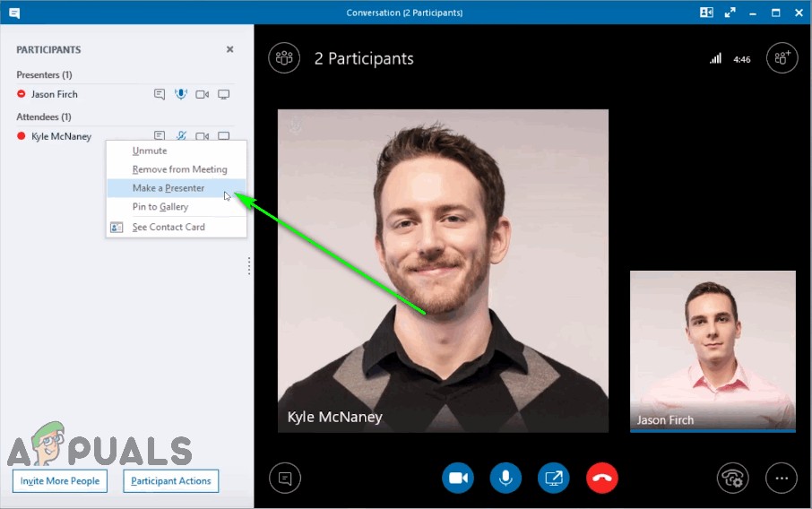Click Jason Firch's video thumbnail

713,351
